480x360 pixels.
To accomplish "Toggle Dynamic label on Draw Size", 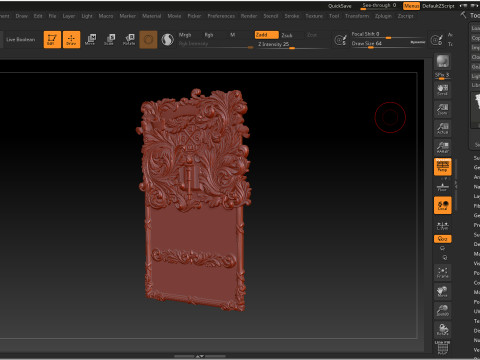I will click(x=417, y=42).
